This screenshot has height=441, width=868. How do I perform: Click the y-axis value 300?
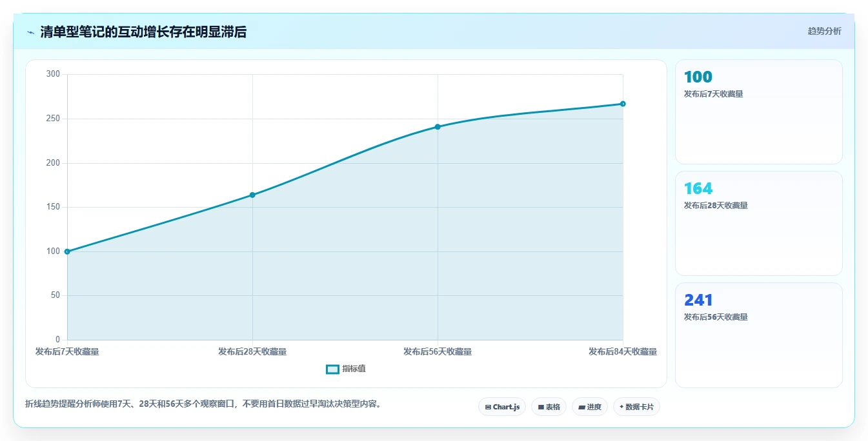54,74
